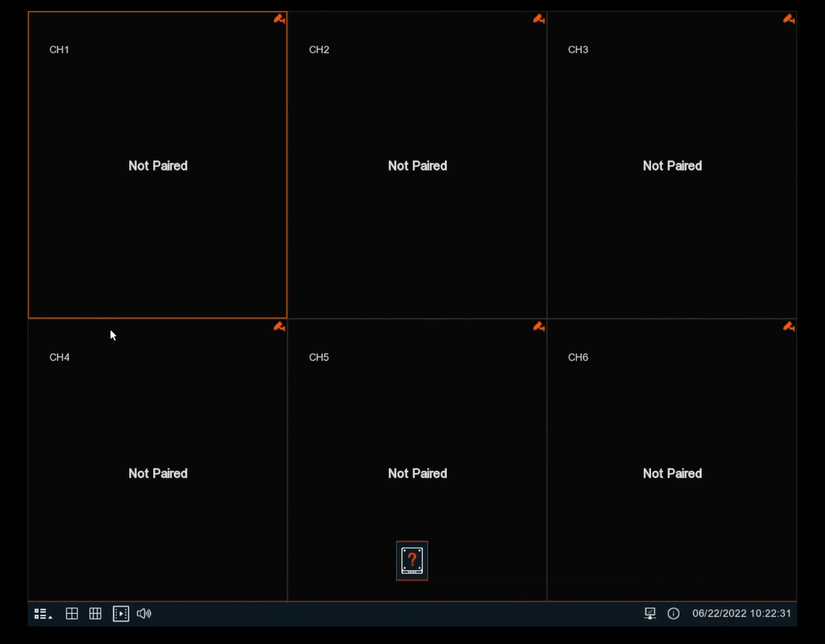Click the CH4 camera status icon
Image resolution: width=825 pixels, height=644 pixels.
tap(279, 327)
